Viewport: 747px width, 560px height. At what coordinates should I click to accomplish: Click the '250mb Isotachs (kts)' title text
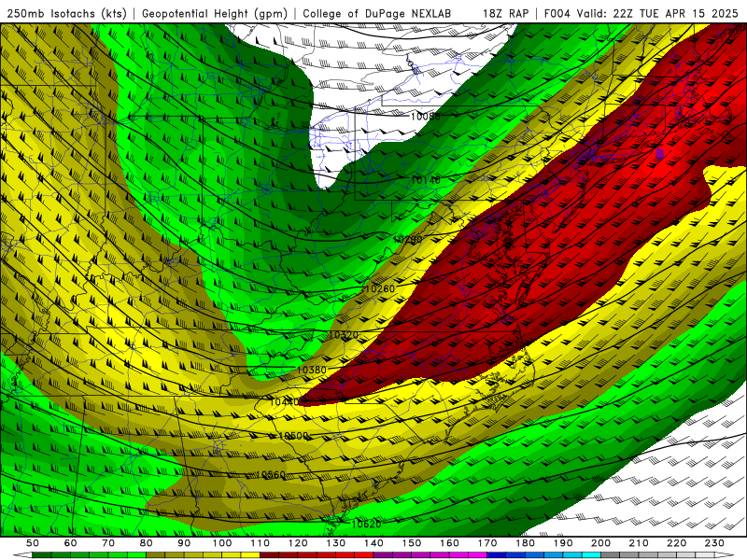[66, 13]
